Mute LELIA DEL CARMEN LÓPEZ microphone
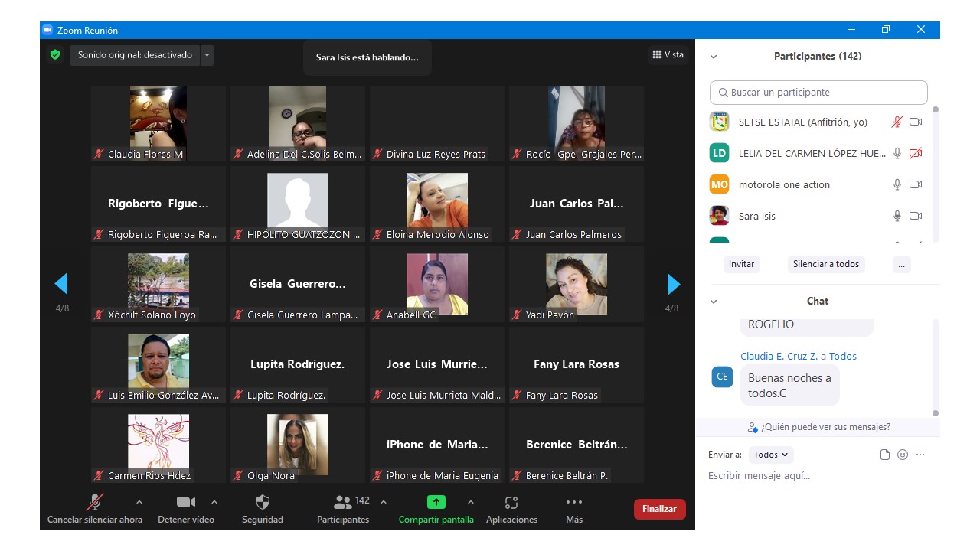This screenshot has width=980, height=551. click(897, 153)
